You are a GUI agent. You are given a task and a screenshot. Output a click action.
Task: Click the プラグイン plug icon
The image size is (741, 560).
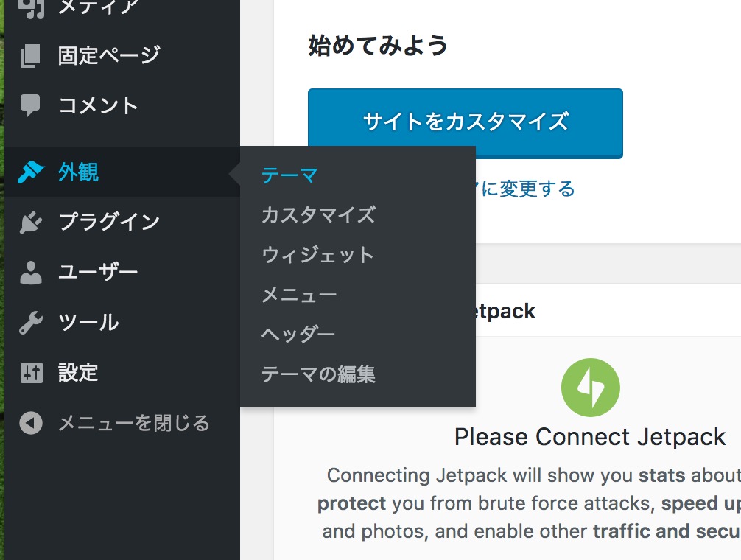[31, 222]
